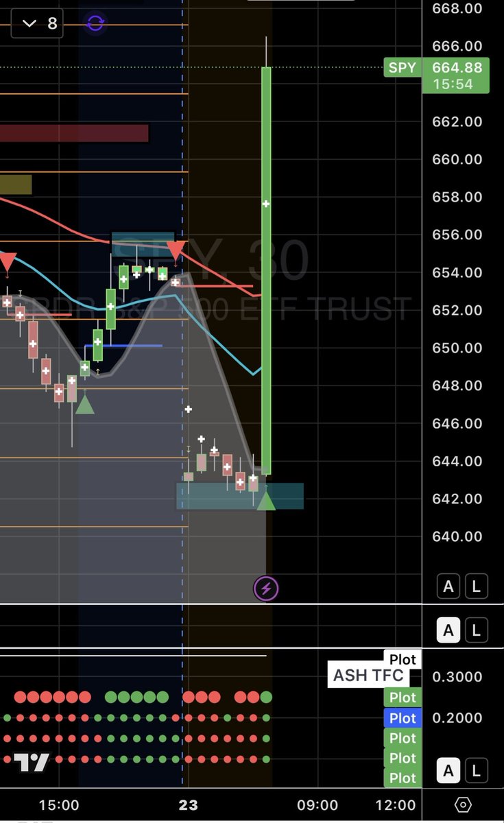The image size is (504, 823).
Task: Open chart settings hexagon gear icon
Action: coord(463,804)
